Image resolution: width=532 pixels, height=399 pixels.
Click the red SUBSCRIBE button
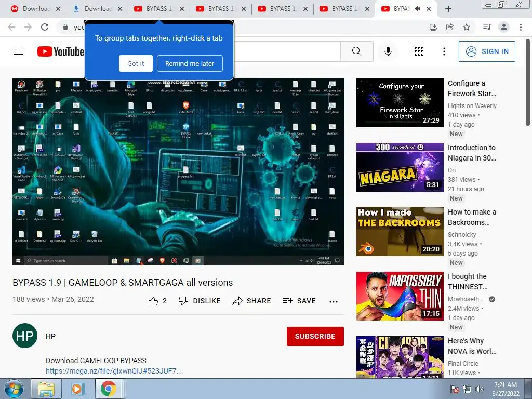coord(315,336)
